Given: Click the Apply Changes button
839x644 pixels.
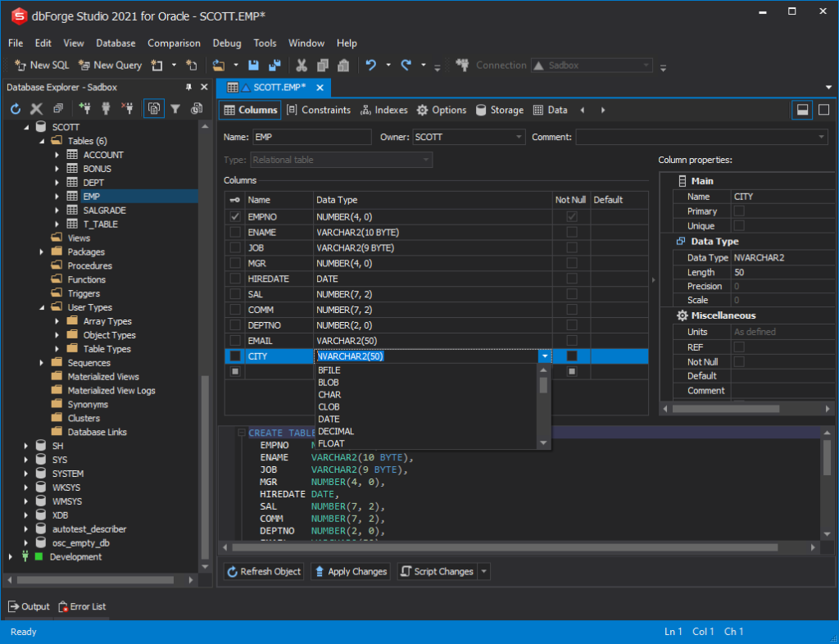Looking at the screenshot, I should pyautogui.click(x=350, y=571).
